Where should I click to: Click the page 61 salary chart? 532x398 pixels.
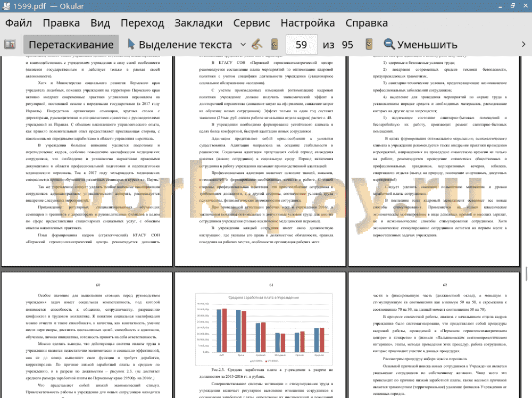264,329
